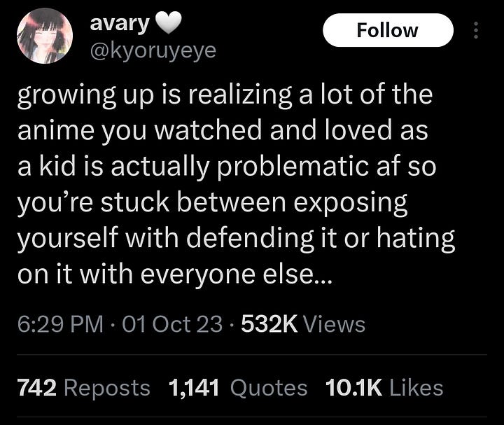
Task: Click the phrase 'anime you watched' in tweet
Action: (139, 131)
